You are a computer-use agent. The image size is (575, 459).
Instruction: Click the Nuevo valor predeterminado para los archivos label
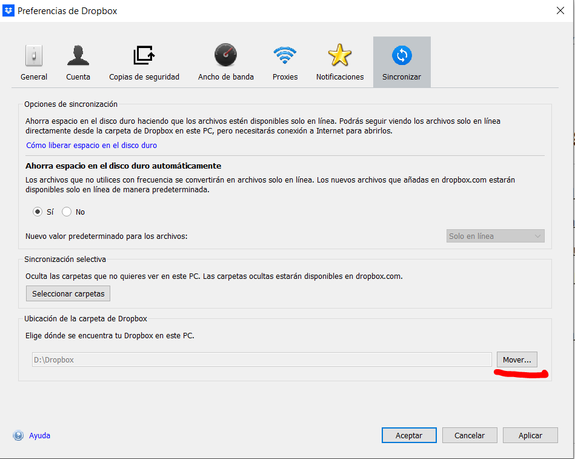106,236
